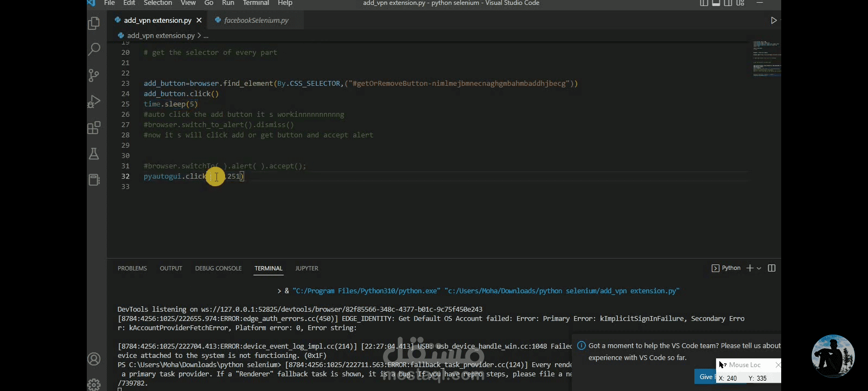Switch to the DEBUG CONSOLE tab
Screen dimensions: 868x391
pyautogui.click(x=219, y=268)
